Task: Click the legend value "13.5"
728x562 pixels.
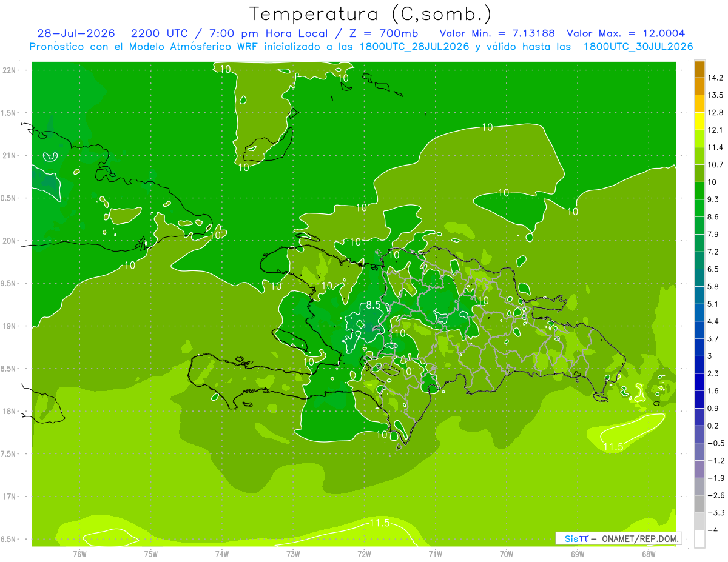Action: click(715, 95)
